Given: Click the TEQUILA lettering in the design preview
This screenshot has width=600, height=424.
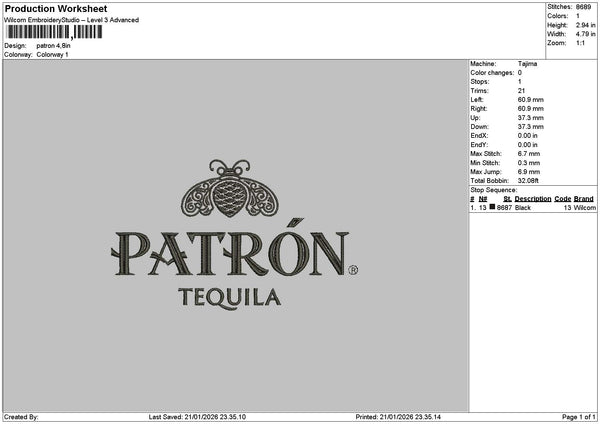Looking at the screenshot, I should point(230,298).
